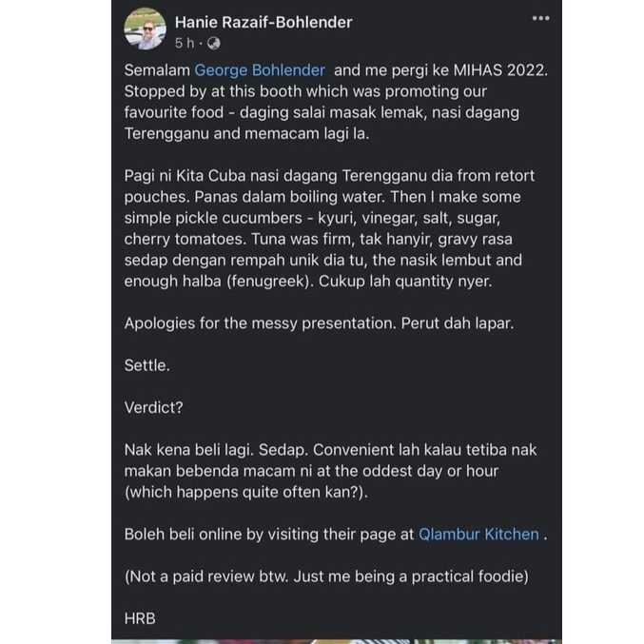Click the Apologies for the messy presentation line
The image size is (644, 644).
point(319,323)
